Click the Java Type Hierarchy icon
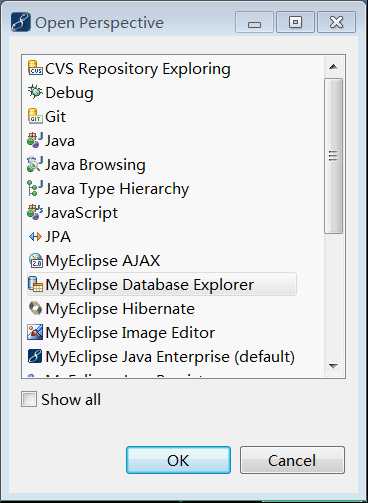Viewport: 368px width, 503px height. point(35,188)
